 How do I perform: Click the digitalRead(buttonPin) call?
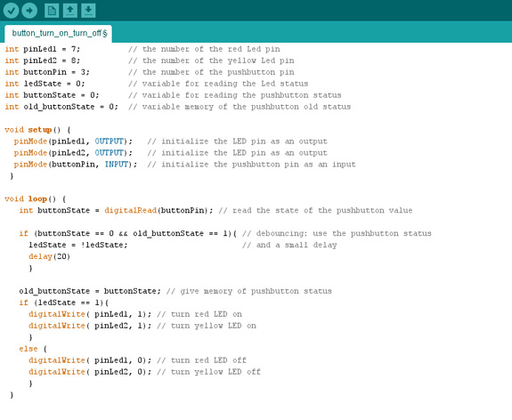pyautogui.click(x=156, y=211)
